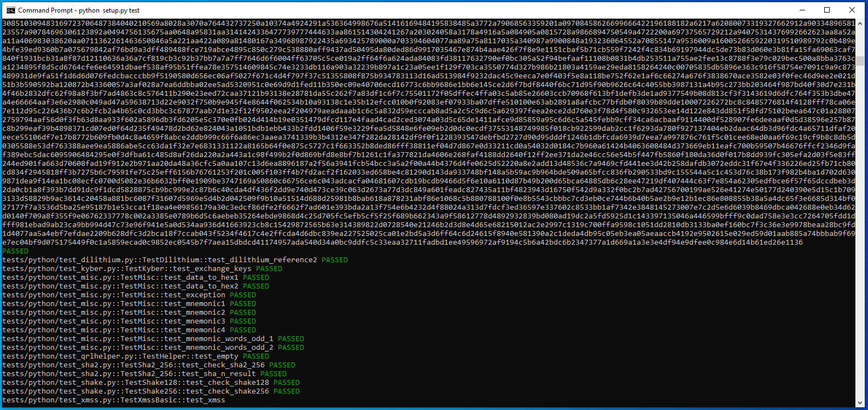This screenshot has height=410, width=868.
Task: Click PASSED next to test_dilithium_reference2
Action: click(335, 260)
